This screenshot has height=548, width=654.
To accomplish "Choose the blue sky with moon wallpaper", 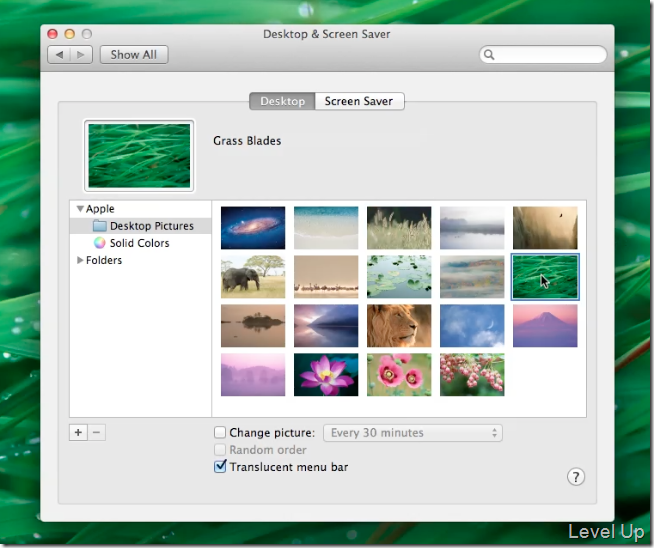I will tap(472, 326).
